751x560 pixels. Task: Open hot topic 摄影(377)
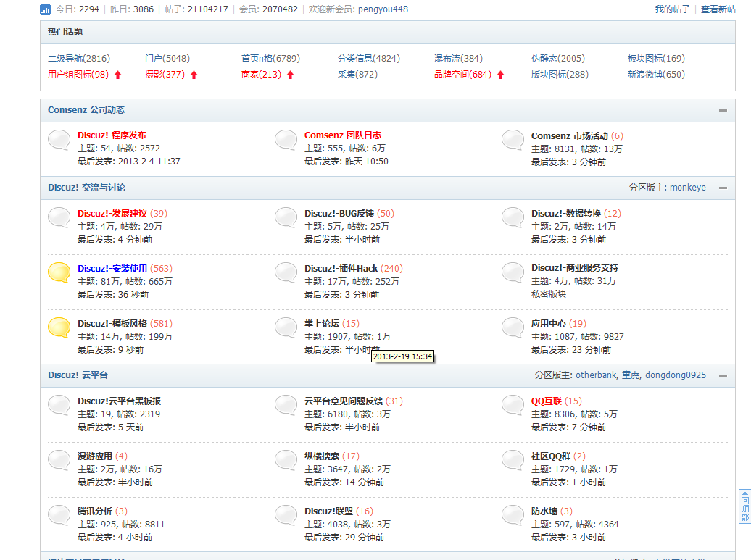[165, 74]
